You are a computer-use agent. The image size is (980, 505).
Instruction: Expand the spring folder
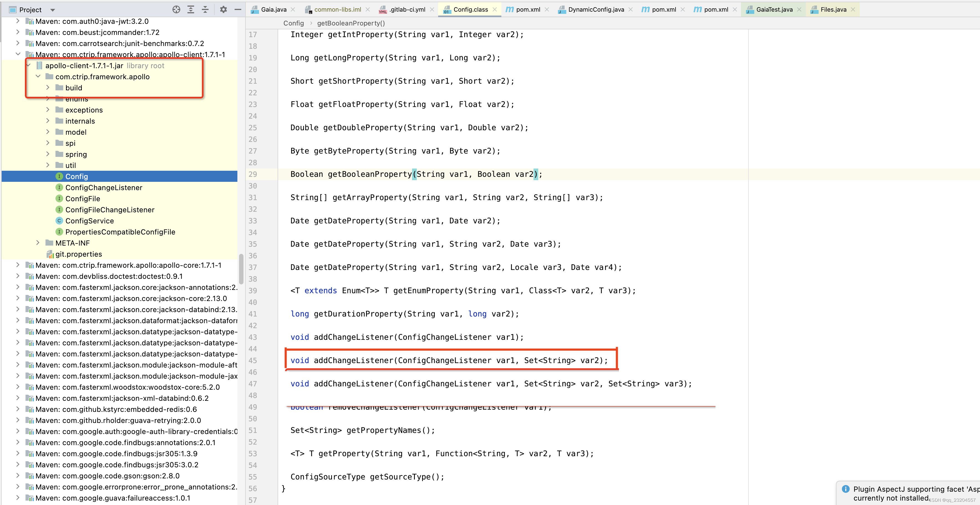(48, 154)
